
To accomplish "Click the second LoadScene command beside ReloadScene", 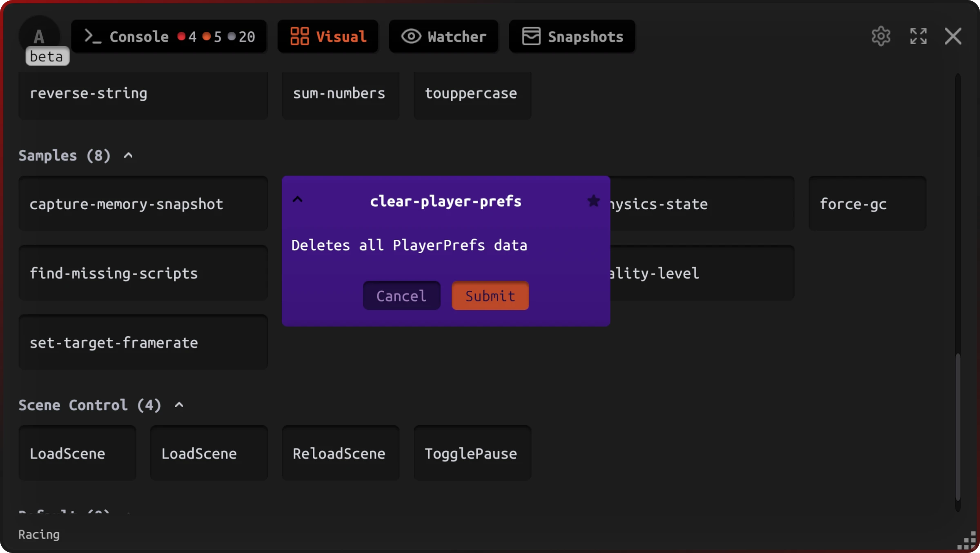I will 209,453.
